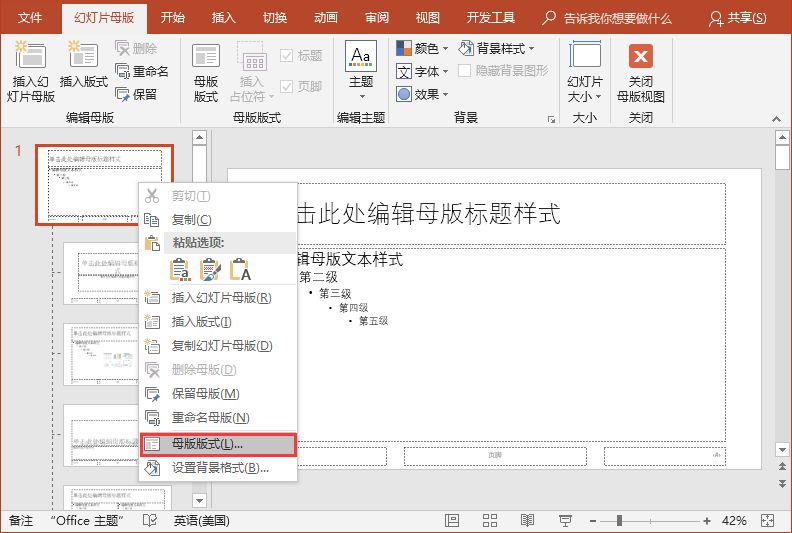Jump to previous slide double-arrow button
792x533 pixels.
tap(782, 466)
